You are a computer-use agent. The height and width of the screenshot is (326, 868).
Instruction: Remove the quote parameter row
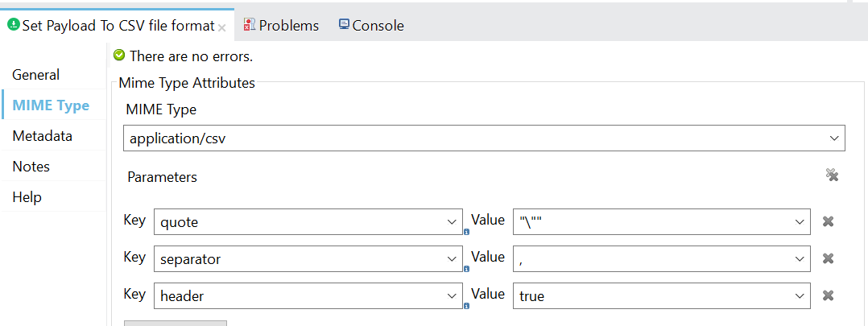[828, 221]
